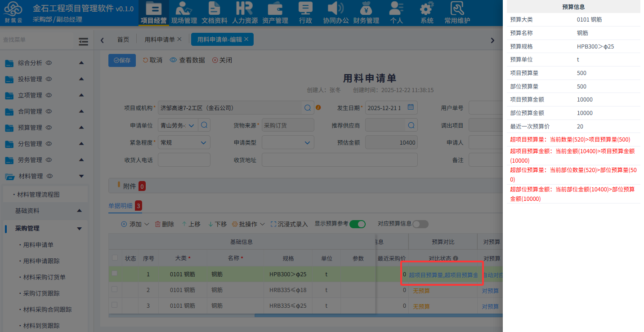Image resolution: width=644 pixels, height=332 pixels.
Task: Click the 对预算 link on row two
Action: pyautogui.click(x=490, y=290)
